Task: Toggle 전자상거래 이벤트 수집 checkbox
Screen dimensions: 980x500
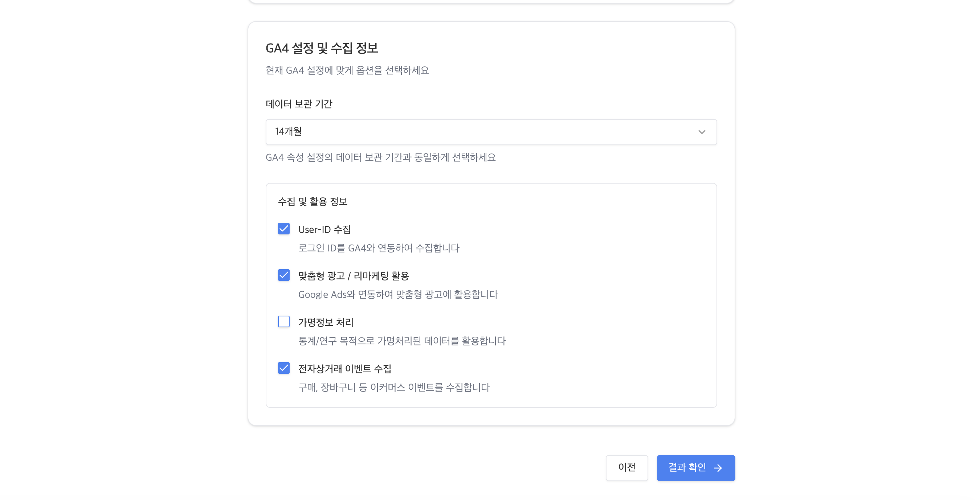Action: (x=284, y=368)
